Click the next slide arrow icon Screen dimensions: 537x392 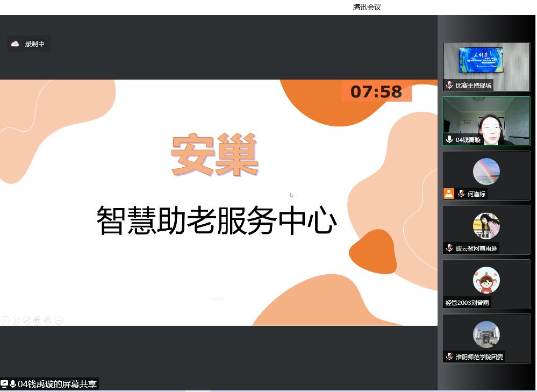(16, 320)
